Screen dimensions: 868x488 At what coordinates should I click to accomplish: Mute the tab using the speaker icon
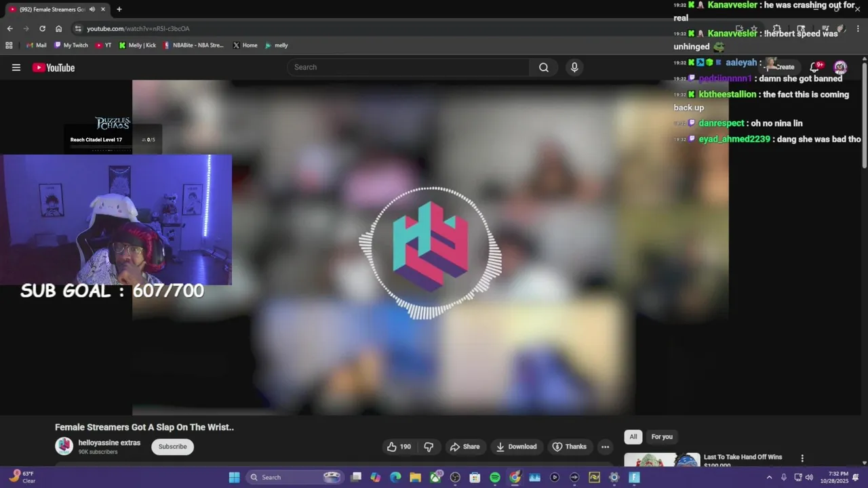pos(92,9)
